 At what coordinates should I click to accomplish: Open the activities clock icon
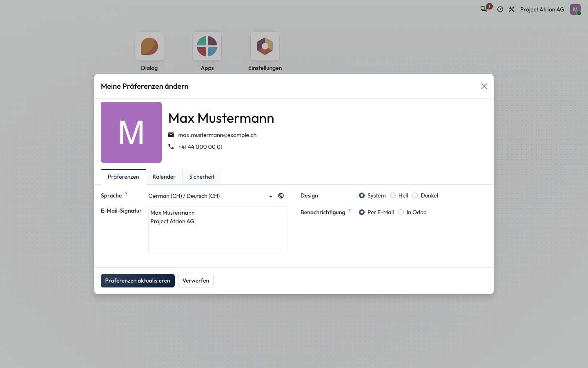pyautogui.click(x=500, y=9)
